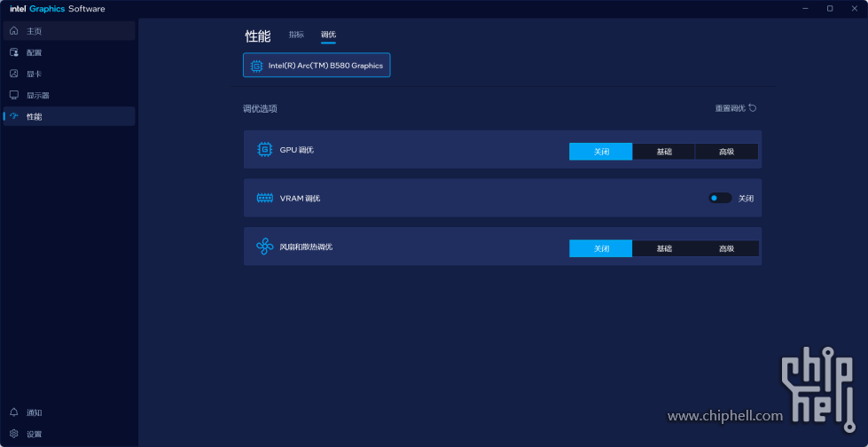The height and width of the screenshot is (447, 868).
Task: Click the performance gauge icon
Action: point(14,116)
